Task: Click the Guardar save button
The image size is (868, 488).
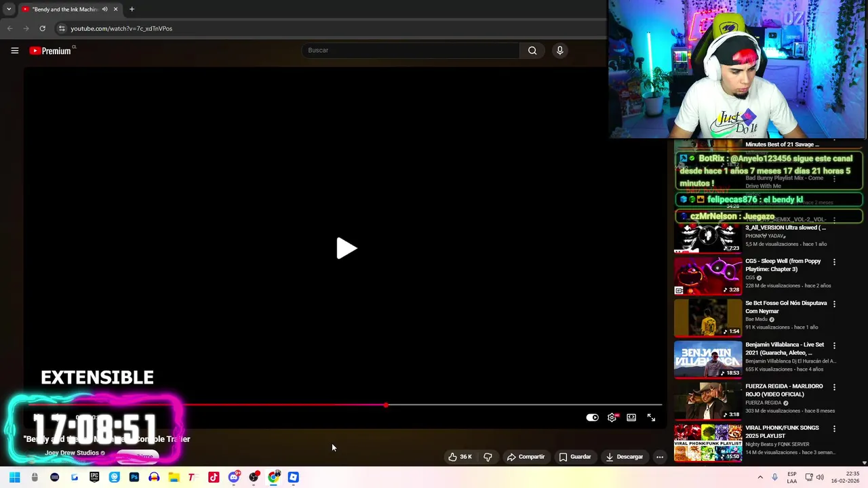Action: (575, 457)
